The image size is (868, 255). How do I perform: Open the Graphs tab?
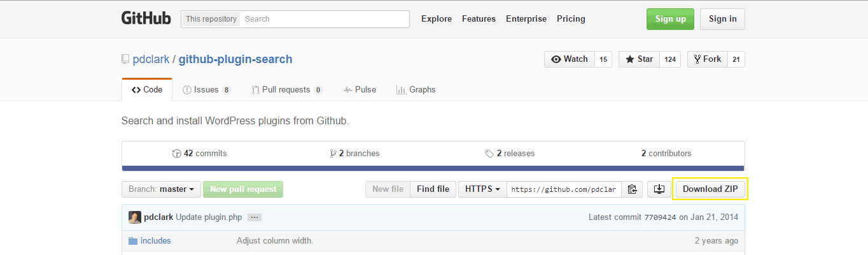tap(416, 90)
